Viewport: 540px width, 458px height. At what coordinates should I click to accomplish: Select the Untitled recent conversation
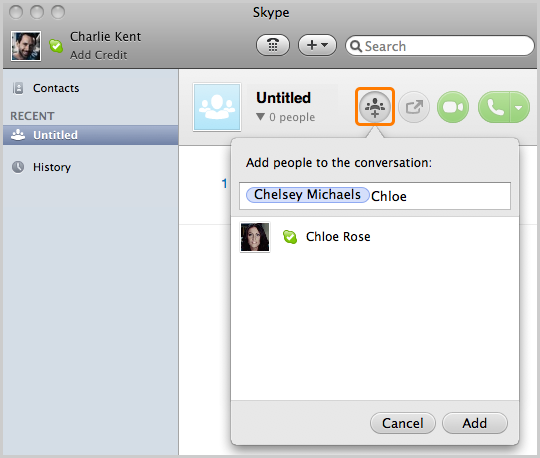pyautogui.click(x=91, y=135)
